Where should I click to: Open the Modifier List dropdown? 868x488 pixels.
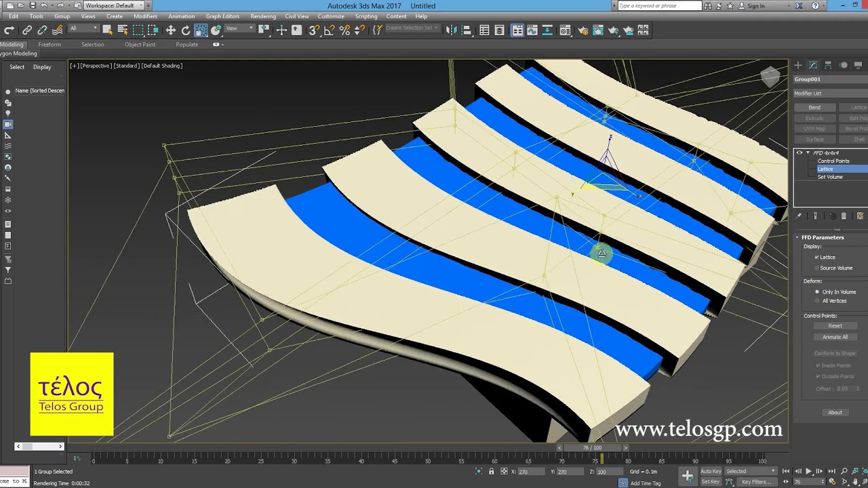(831, 94)
